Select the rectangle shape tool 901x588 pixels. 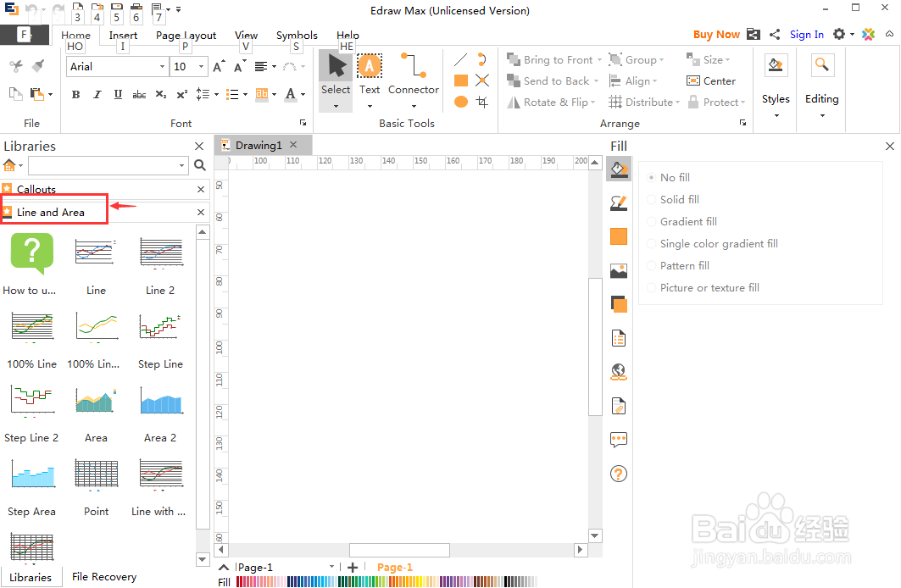point(461,80)
